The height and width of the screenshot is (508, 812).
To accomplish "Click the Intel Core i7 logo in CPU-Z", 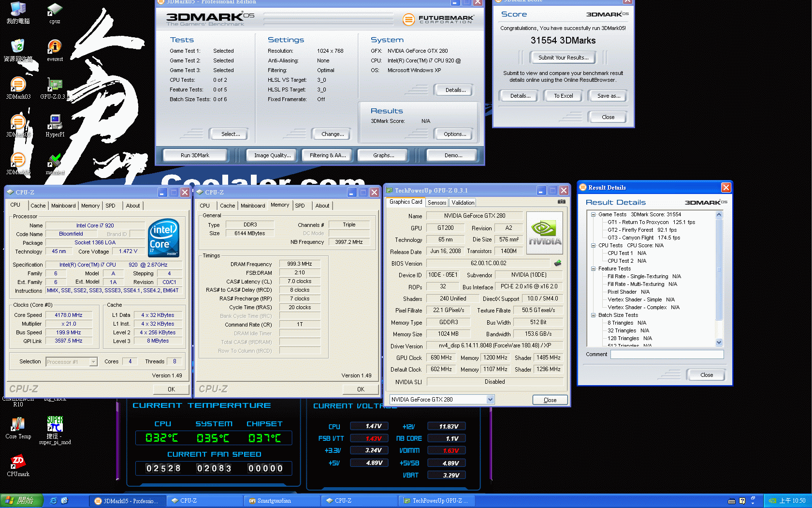I will [164, 238].
